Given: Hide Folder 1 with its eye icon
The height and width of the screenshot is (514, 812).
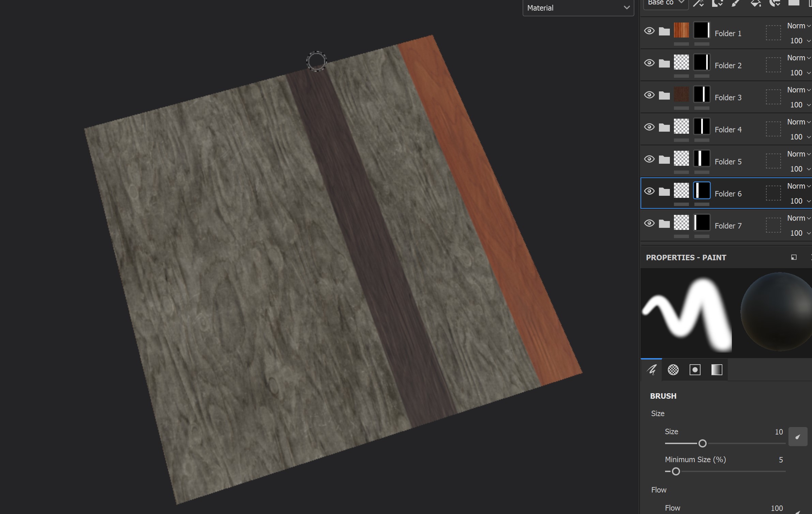Looking at the screenshot, I should [x=649, y=31].
